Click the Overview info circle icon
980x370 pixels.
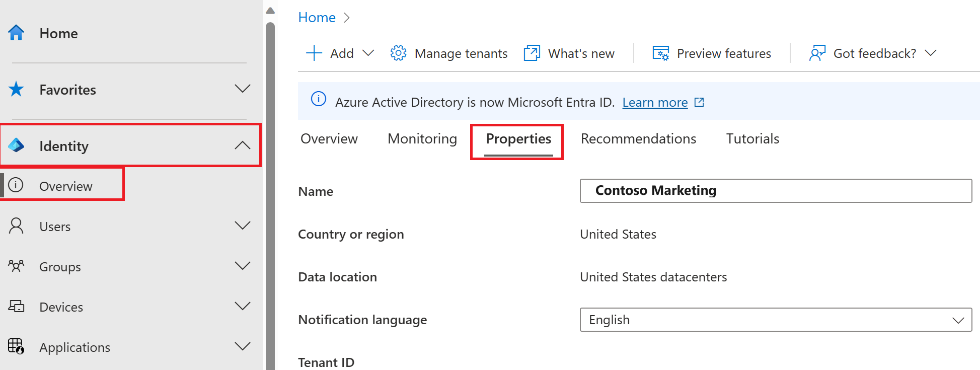coord(16,185)
